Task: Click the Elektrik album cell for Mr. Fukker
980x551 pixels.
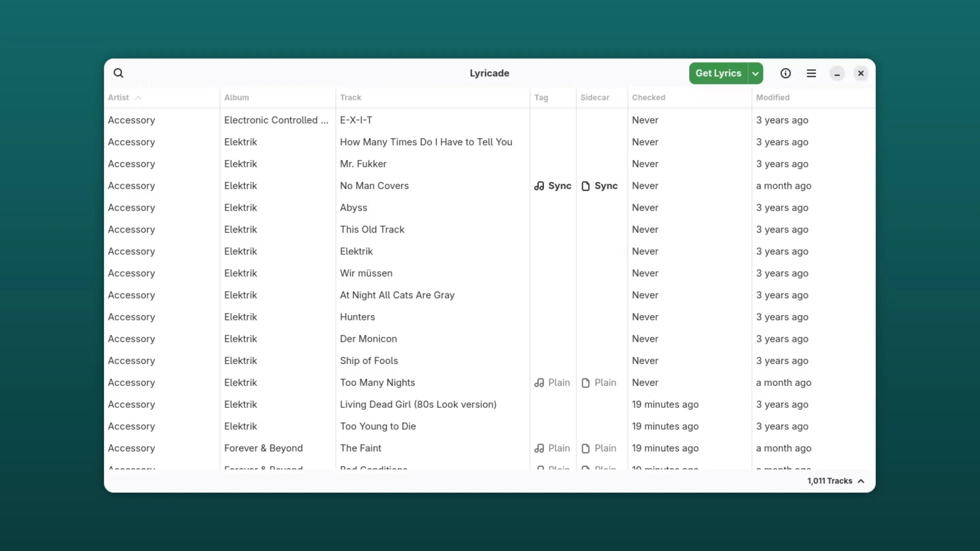Action: [241, 164]
